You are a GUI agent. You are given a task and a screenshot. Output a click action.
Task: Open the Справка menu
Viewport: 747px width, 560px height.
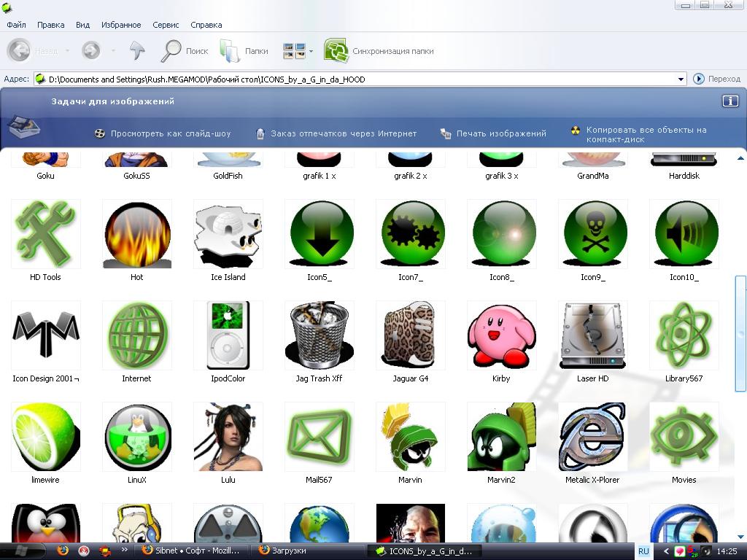206,25
